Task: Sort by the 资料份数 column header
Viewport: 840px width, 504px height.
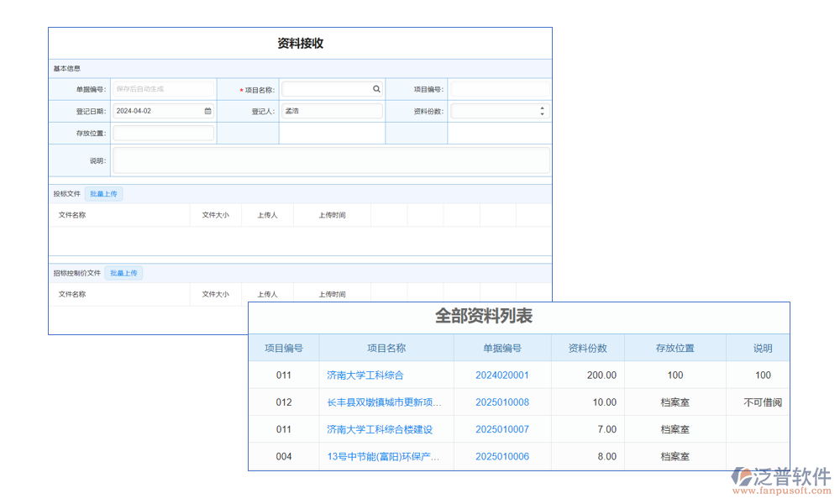Action: point(597,349)
